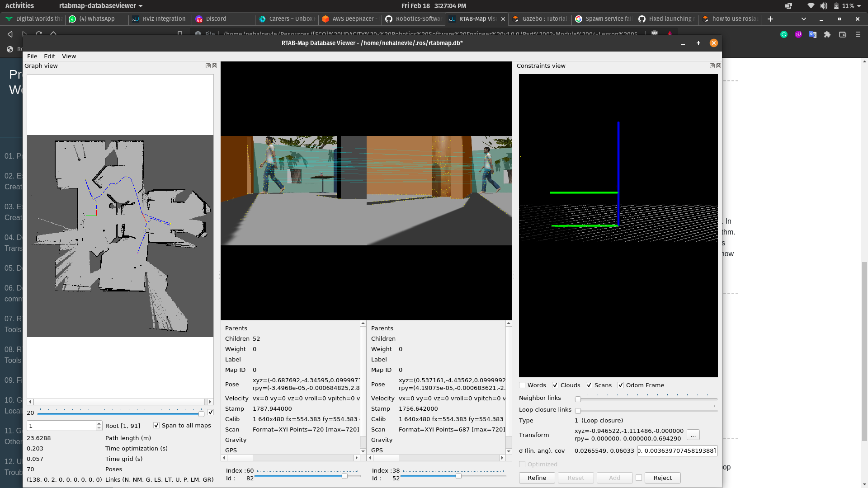Expand the browser tab list chevron
The width and height of the screenshot is (868, 488).
point(803,19)
